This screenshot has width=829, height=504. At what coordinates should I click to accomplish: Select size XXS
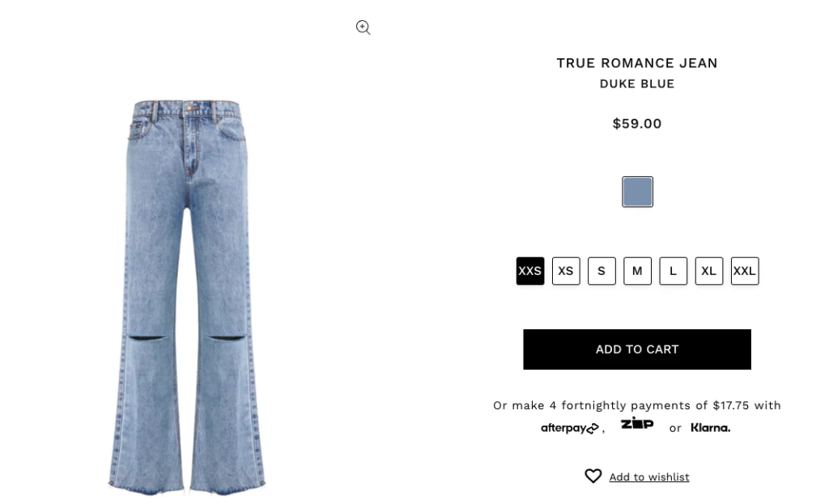tap(529, 271)
